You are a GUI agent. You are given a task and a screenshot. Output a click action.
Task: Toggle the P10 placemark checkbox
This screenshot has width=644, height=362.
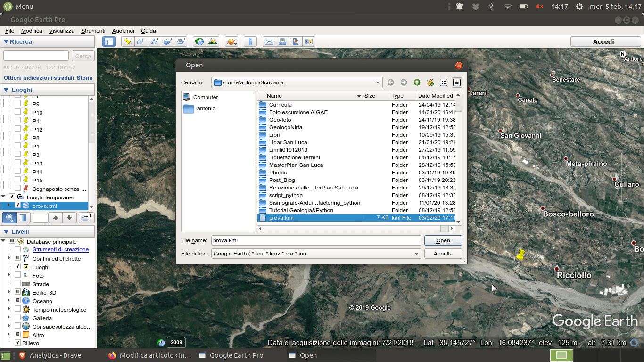(x=17, y=112)
